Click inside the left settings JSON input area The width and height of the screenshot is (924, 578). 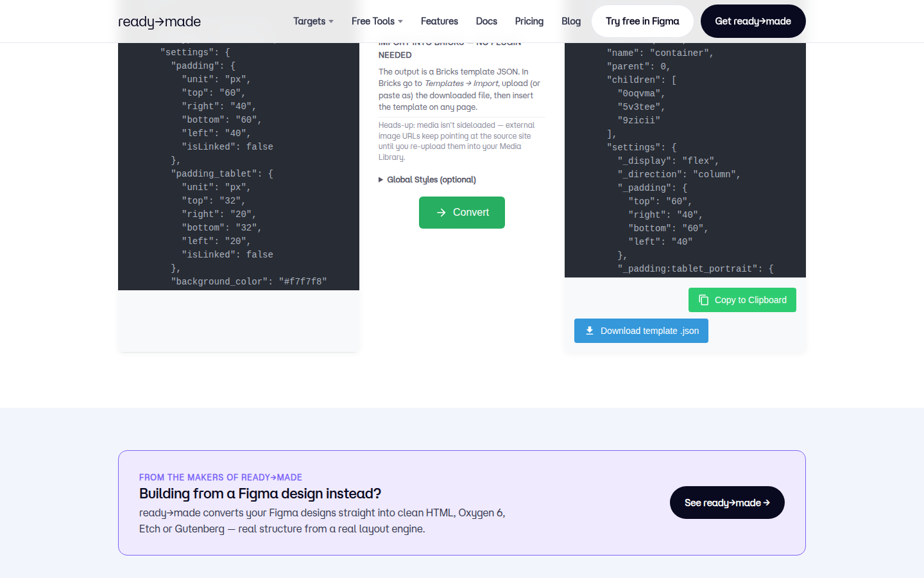point(239,166)
